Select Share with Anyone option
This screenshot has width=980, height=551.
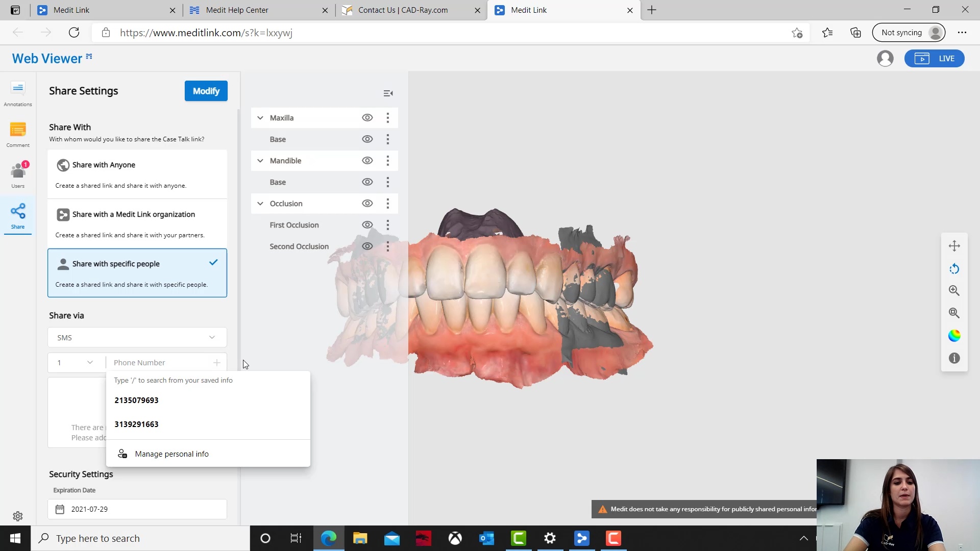(137, 174)
